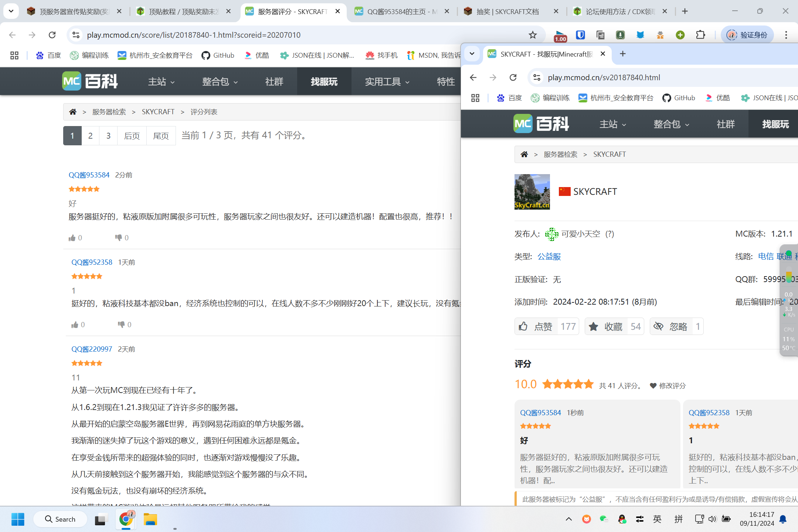Viewport: 798px width, 532px height.
Task: Click MC百科 logo in front window
Action: click(541, 123)
